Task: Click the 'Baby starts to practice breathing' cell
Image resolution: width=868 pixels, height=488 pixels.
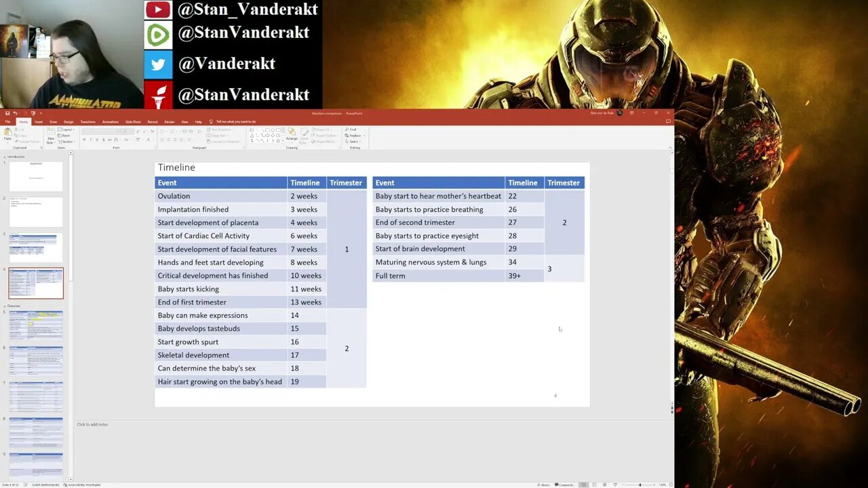Action: tap(439, 209)
